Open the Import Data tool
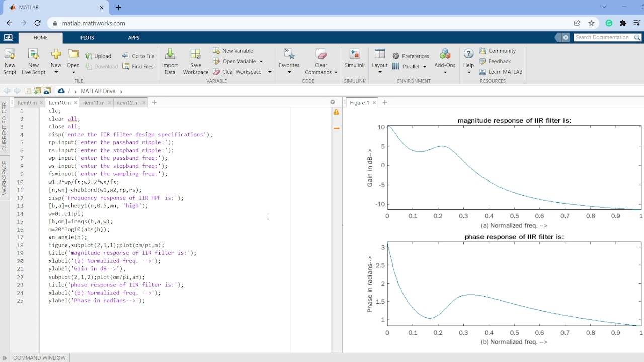The width and height of the screenshot is (644, 362). [x=170, y=62]
